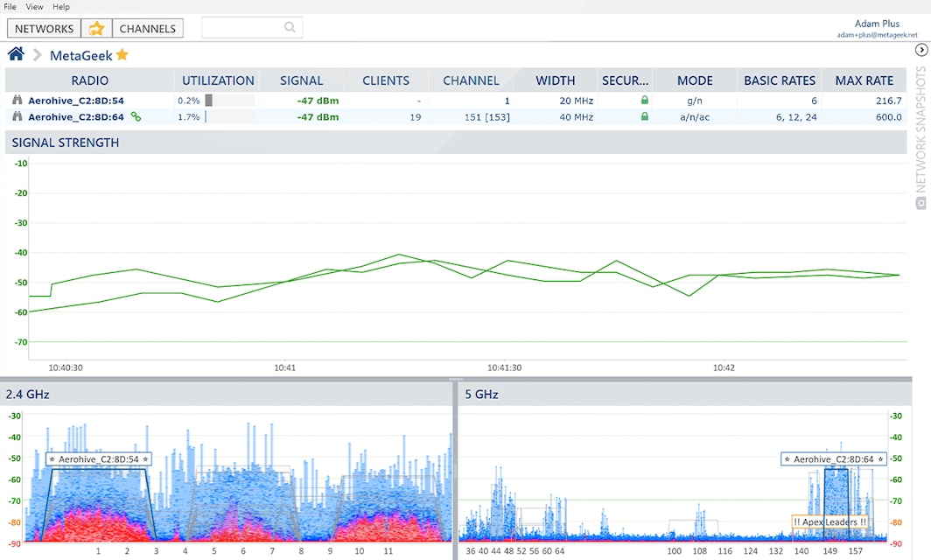Click the SIGNAL STRENGTH panel header
Viewport: 931px width, 560px height.
tap(456, 143)
